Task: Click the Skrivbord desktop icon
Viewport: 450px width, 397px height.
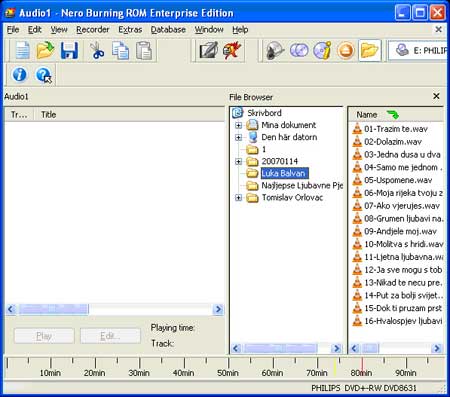Action: pyautogui.click(x=237, y=113)
